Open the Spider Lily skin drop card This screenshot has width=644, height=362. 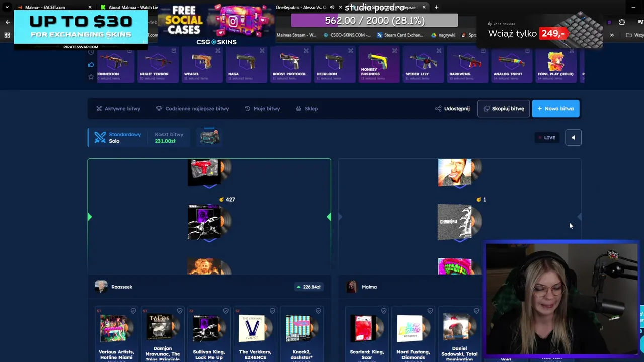coord(423,64)
